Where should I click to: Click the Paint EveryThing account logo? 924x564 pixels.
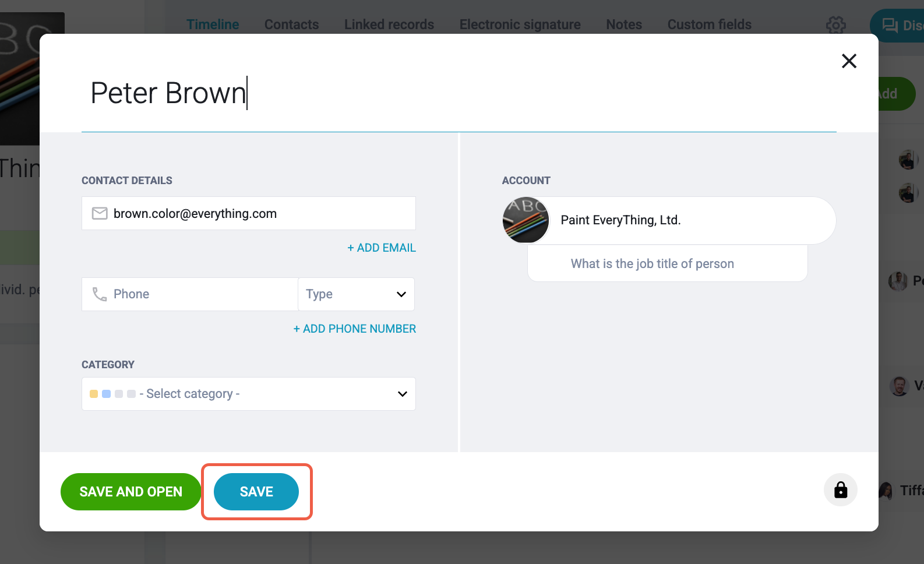pos(526,220)
